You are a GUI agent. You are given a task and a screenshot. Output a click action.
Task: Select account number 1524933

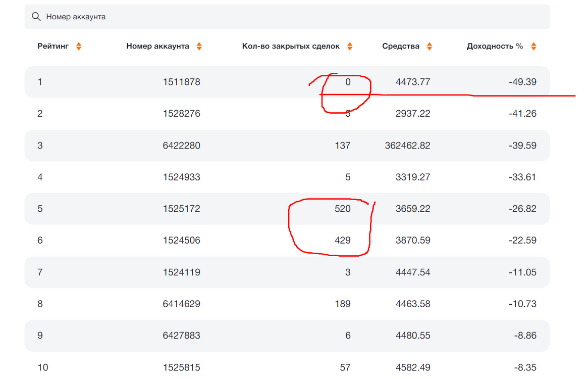click(182, 177)
